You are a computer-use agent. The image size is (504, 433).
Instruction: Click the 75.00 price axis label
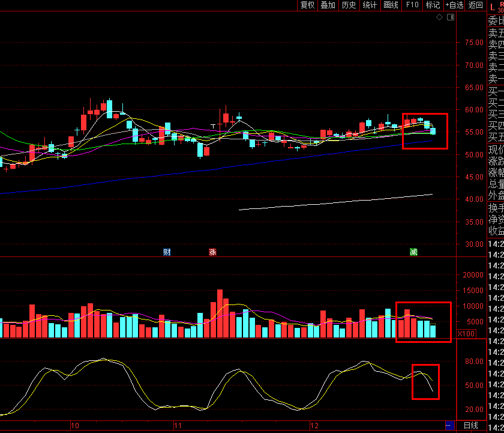pos(474,43)
